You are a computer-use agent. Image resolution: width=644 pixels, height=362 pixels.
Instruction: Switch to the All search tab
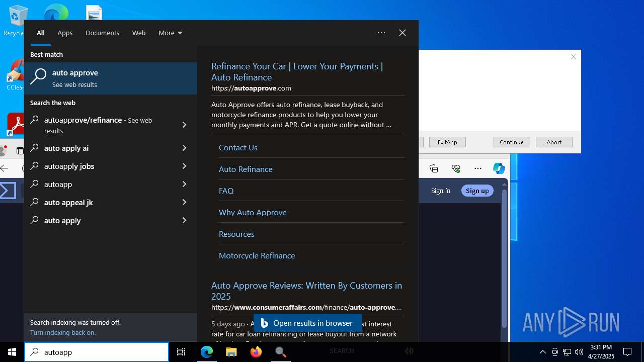(x=41, y=33)
